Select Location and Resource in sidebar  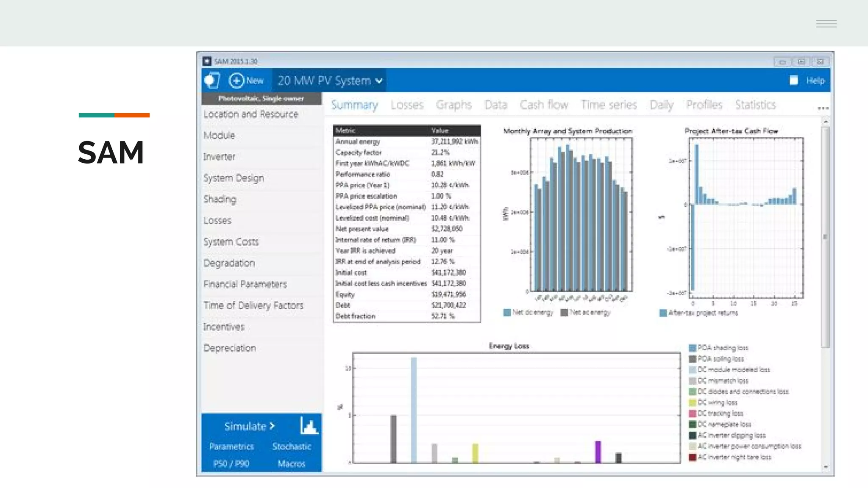(251, 114)
